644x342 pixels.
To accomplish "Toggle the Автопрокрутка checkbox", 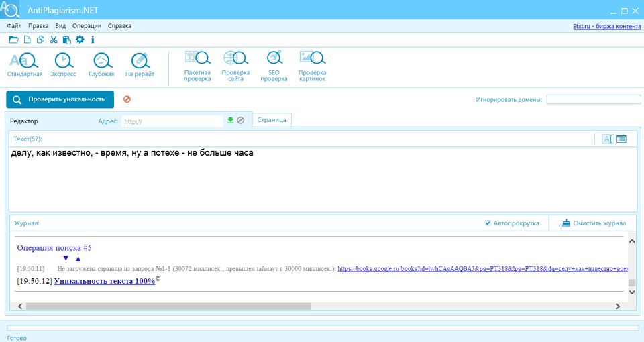I will (488, 223).
